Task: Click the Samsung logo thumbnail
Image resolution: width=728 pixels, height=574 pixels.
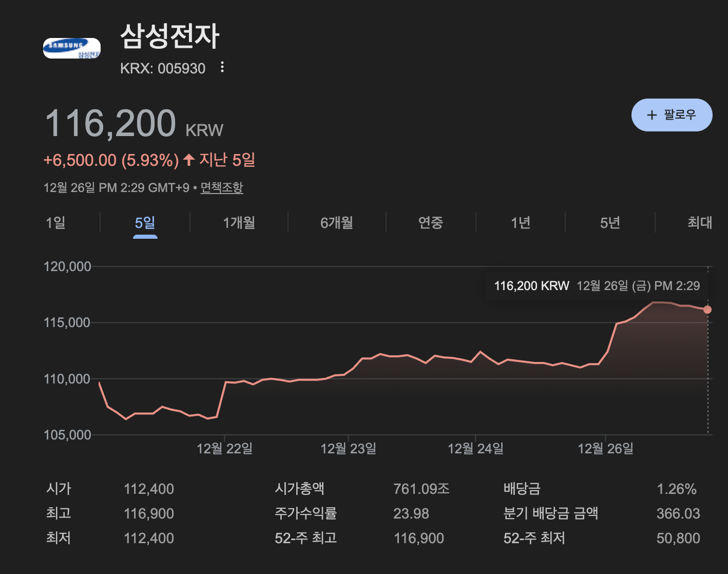Action: 72,48
